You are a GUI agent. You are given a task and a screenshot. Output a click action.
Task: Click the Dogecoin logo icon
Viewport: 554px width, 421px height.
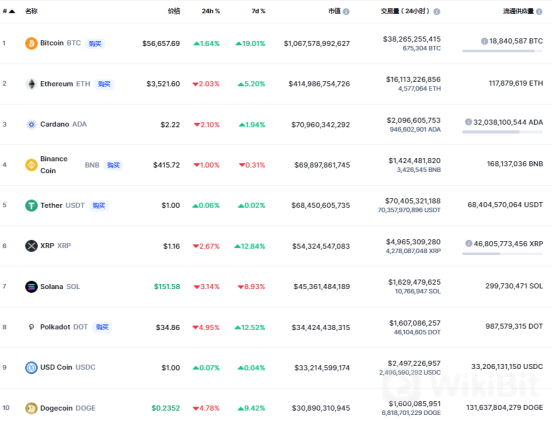tap(31, 408)
